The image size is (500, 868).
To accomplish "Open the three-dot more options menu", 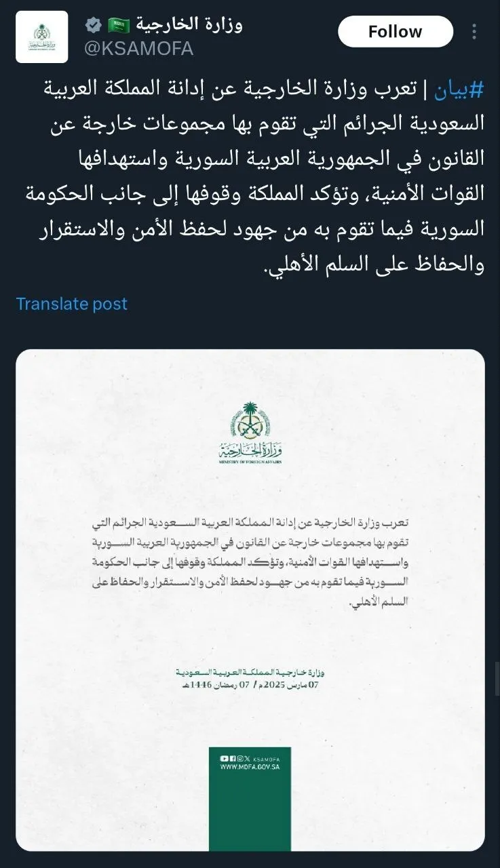I will (475, 31).
